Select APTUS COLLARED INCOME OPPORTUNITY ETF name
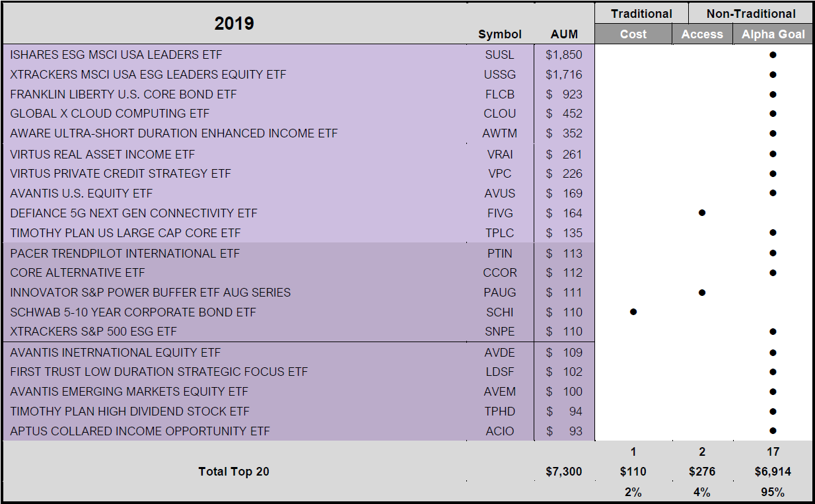This screenshot has width=815, height=504. 140,431
